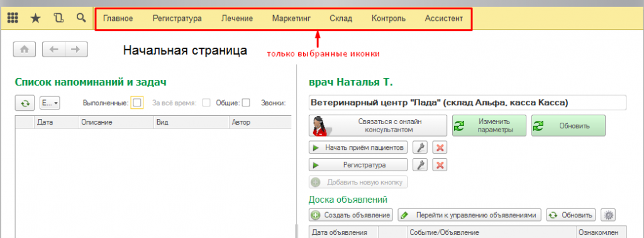The width and height of the screenshot is (644, 238).
Task: Click Регистратура button under doctor panel
Action: pyautogui.click(x=358, y=165)
